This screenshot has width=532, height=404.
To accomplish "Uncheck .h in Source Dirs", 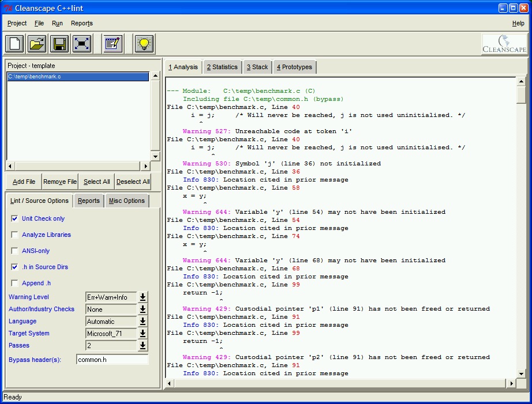I will 14,267.
